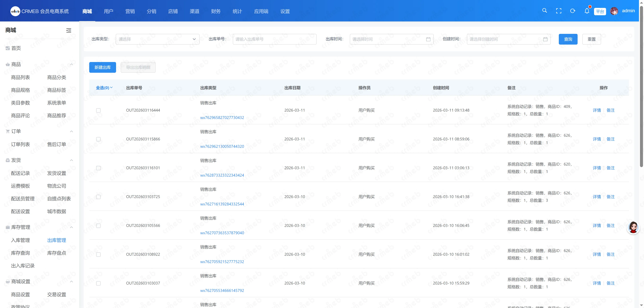
Task: Click 备注 for OUT202603108922
Action: coord(610,254)
